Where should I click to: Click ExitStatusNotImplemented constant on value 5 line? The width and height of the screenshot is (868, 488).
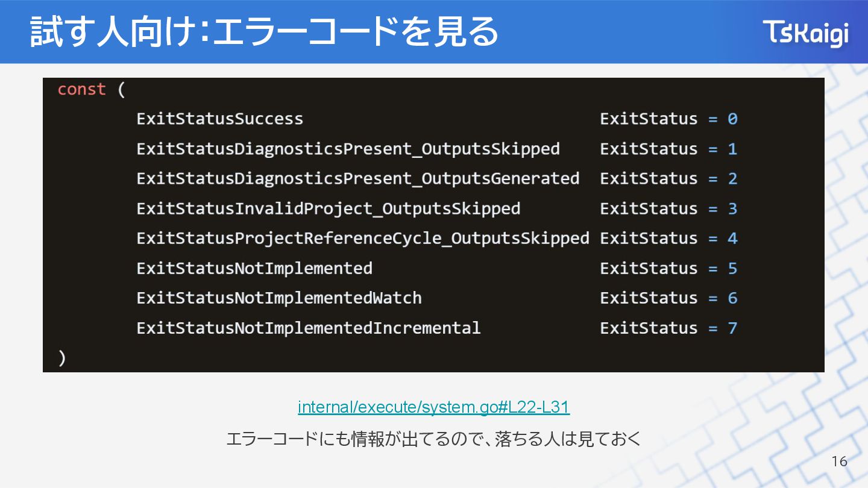point(254,268)
